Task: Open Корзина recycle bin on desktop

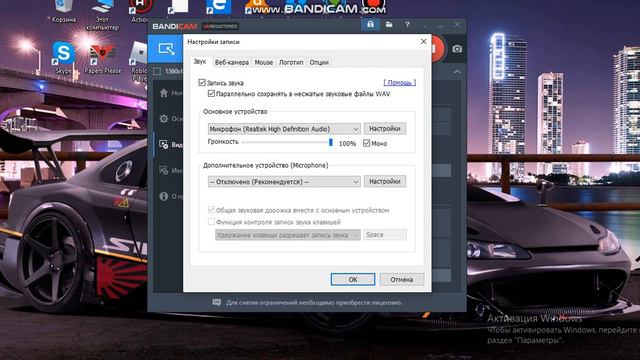Action: [64, 11]
